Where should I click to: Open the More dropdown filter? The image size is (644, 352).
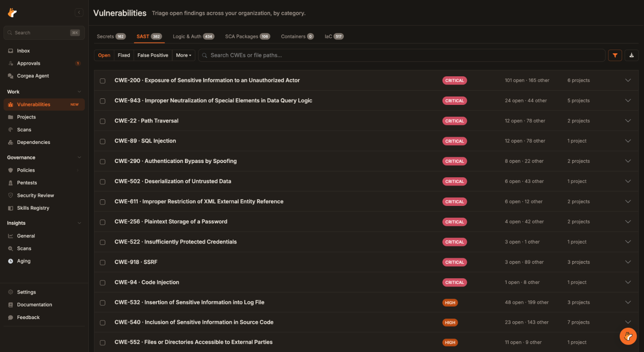click(184, 55)
